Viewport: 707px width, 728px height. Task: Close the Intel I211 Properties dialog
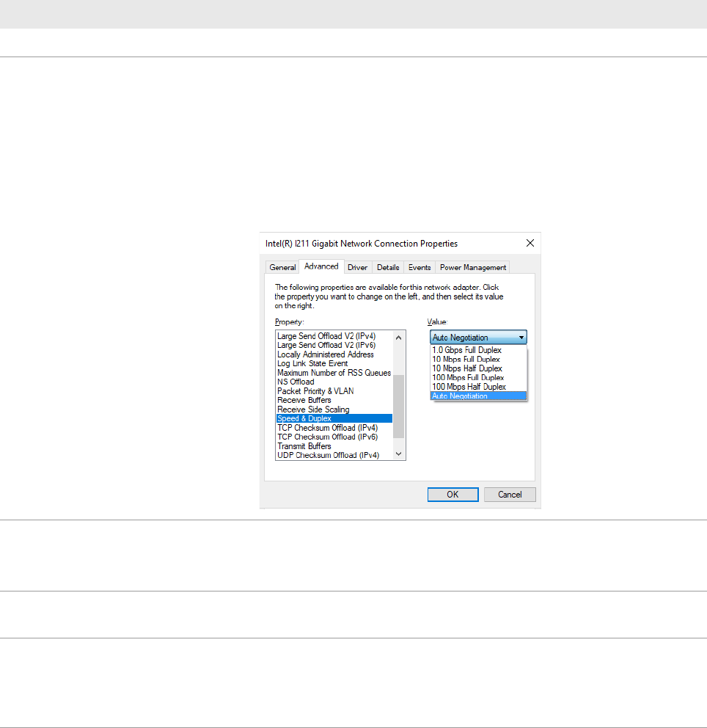(530, 244)
